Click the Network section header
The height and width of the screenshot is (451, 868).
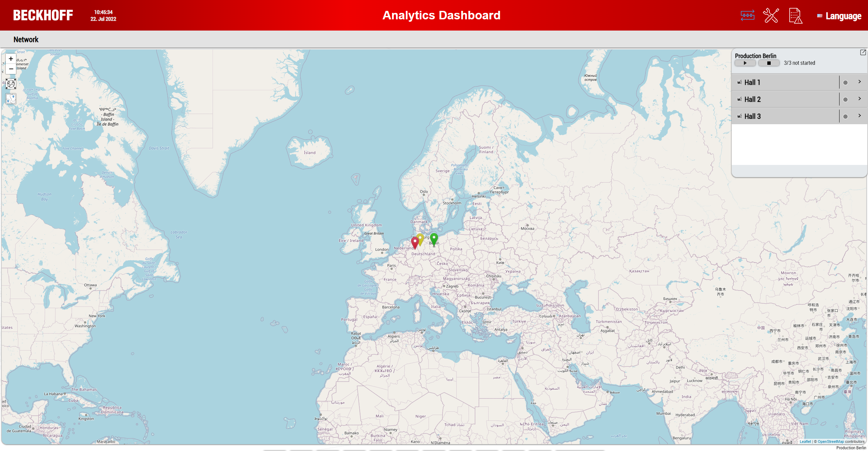click(x=25, y=38)
